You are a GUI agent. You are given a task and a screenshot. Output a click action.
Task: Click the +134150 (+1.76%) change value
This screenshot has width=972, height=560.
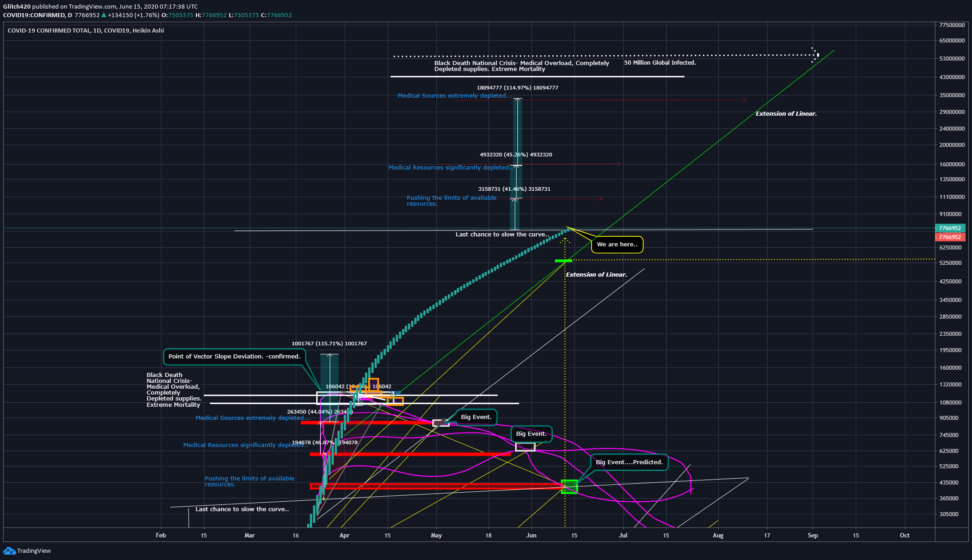coord(134,15)
